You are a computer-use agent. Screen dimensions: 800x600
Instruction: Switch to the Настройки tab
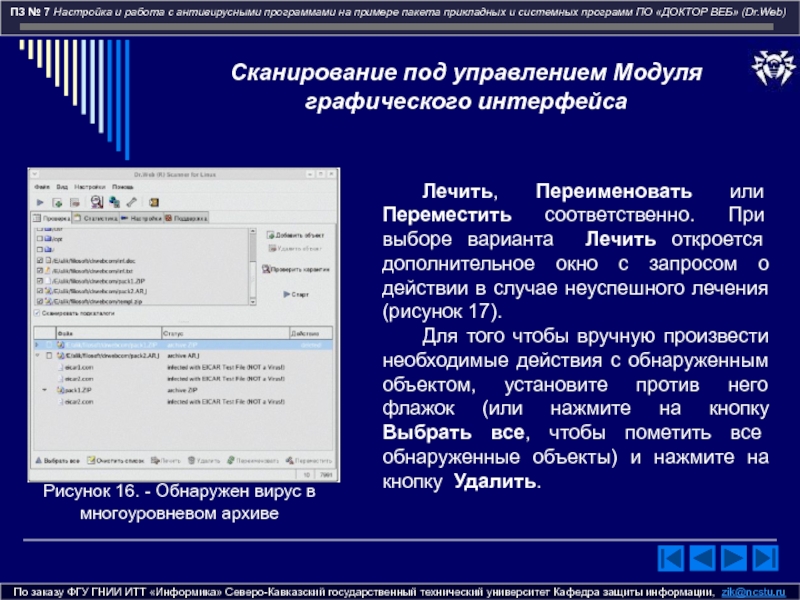pyautogui.click(x=141, y=218)
